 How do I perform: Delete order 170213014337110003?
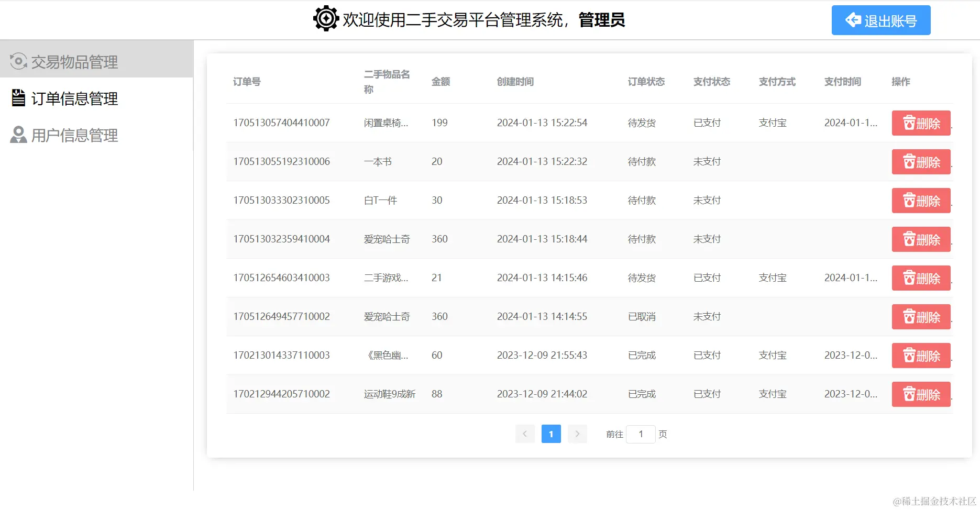tap(921, 356)
